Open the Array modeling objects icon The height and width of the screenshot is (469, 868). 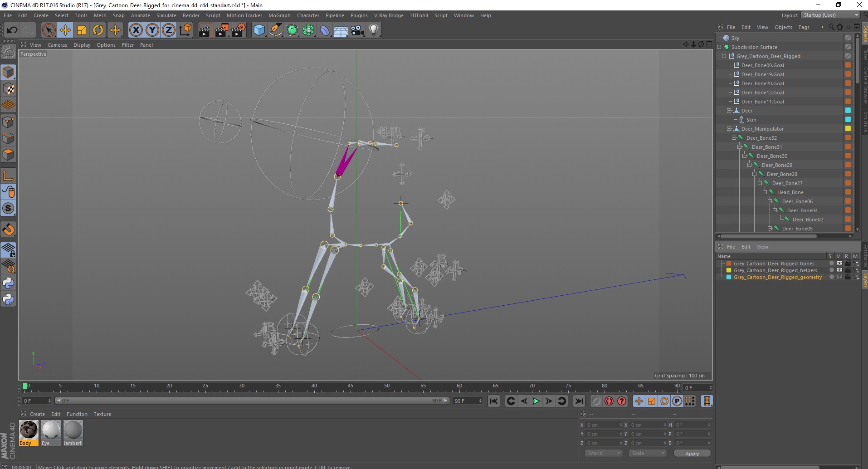pyautogui.click(x=308, y=30)
